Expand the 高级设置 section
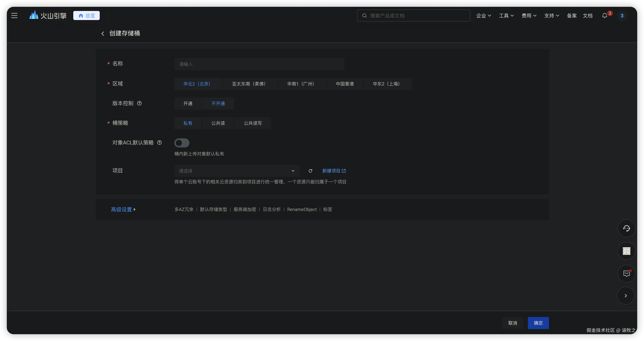Image resolution: width=644 pixels, height=341 pixels. click(123, 209)
